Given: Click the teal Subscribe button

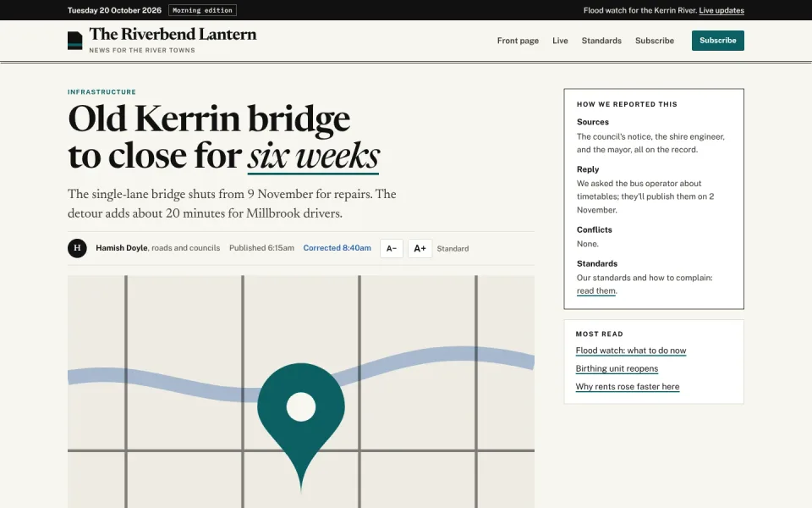Looking at the screenshot, I should coord(718,41).
